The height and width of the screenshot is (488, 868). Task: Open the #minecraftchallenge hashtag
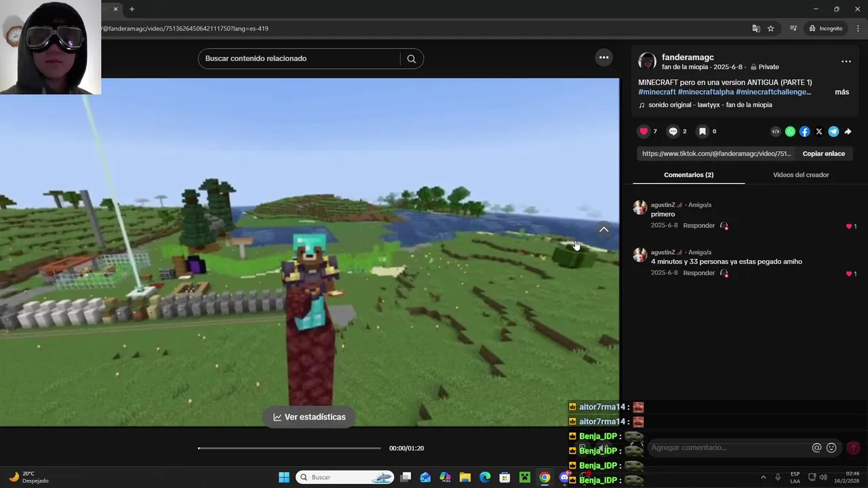(773, 92)
